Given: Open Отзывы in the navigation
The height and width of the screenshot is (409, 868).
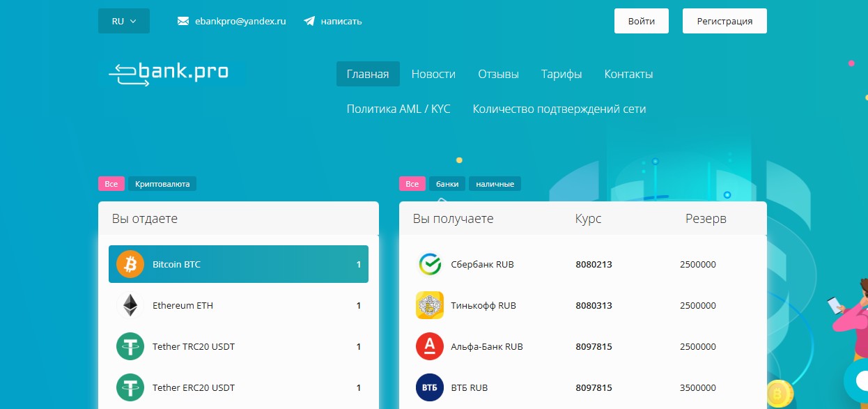Looking at the screenshot, I should (498, 74).
